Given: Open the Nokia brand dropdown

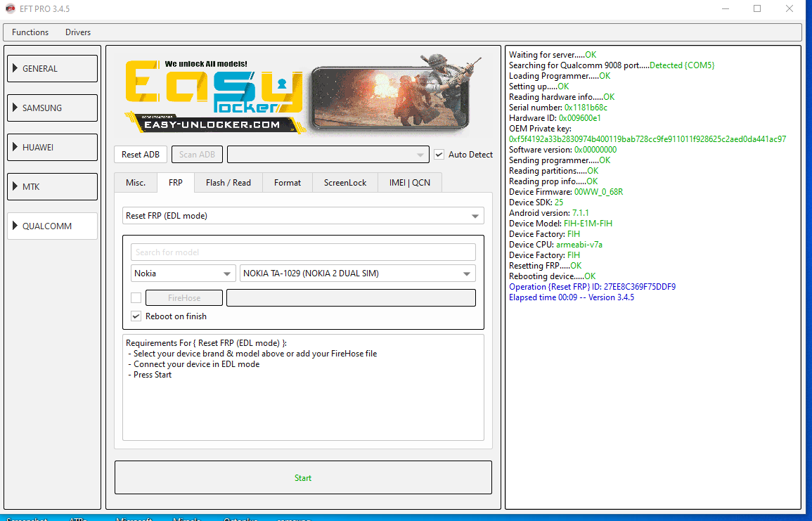Looking at the screenshot, I should pyautogui.click(x=183, y=274).
